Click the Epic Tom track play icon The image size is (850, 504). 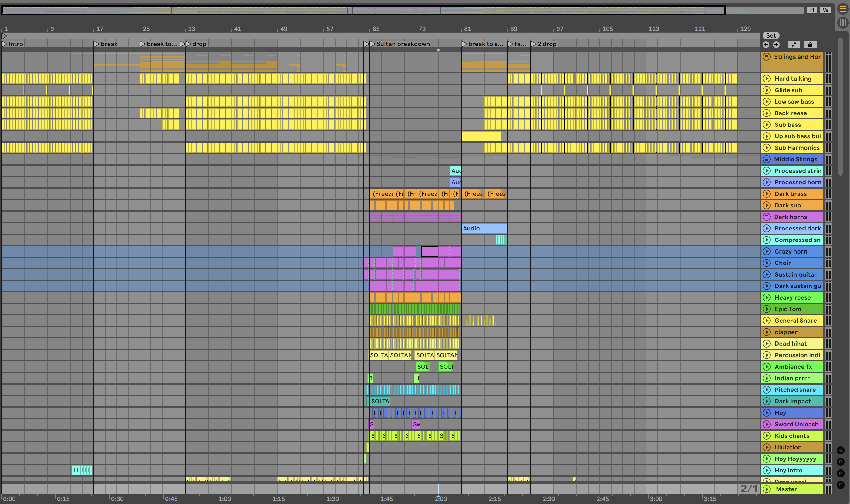(767, 309)
